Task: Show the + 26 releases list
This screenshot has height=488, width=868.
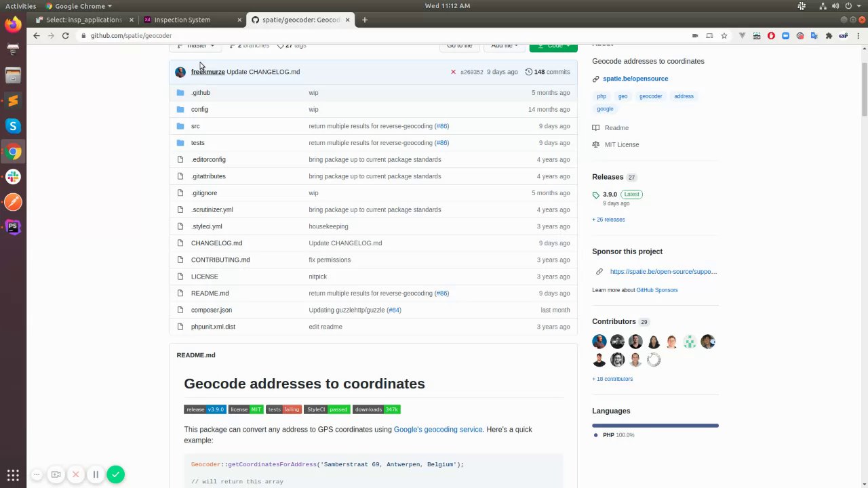Action: (x=608, y=220)
